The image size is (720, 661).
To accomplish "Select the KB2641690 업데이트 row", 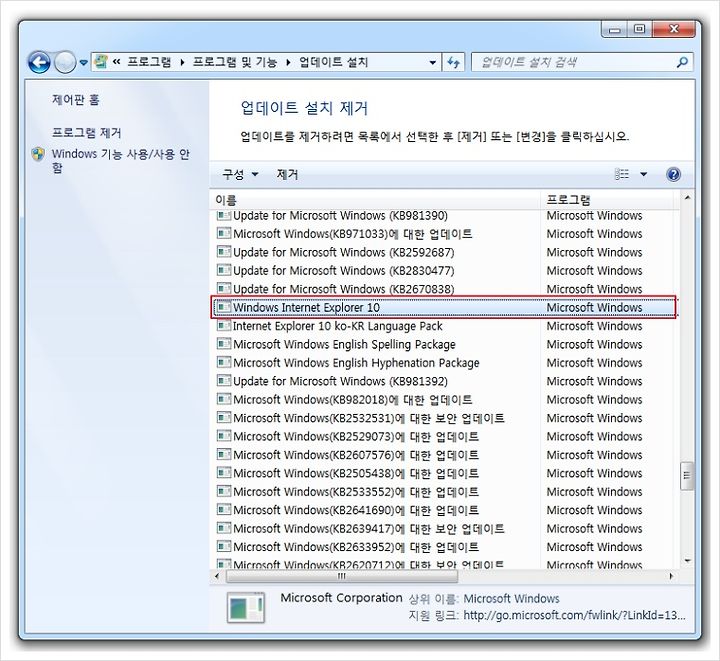I will 444,510.
